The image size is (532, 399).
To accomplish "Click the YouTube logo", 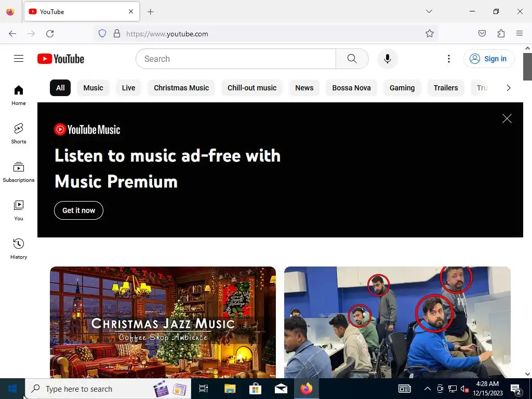I will (61, 59).
